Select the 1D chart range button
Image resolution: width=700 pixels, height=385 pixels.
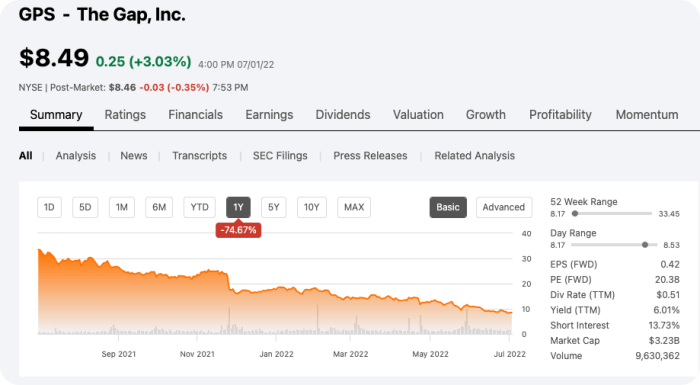(x=49, y=207)
